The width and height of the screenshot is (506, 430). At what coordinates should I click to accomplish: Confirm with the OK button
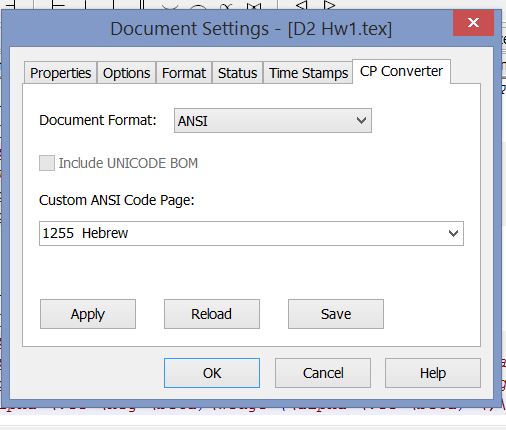(x=212, y=373)
